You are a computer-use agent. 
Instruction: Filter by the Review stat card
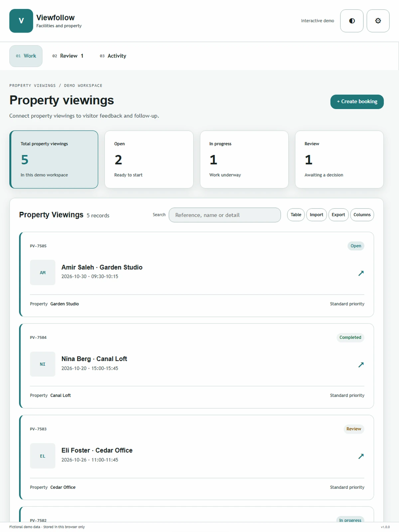pyautogui.click(x=339, y=159)
